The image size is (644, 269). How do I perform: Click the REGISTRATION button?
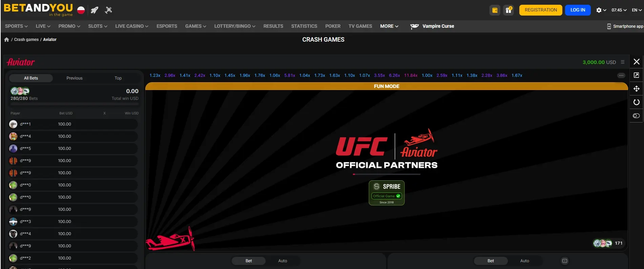coord(541,10)
